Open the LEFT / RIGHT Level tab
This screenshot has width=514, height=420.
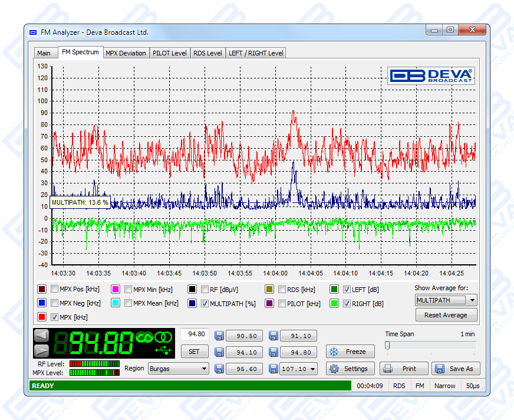point(256,53)
